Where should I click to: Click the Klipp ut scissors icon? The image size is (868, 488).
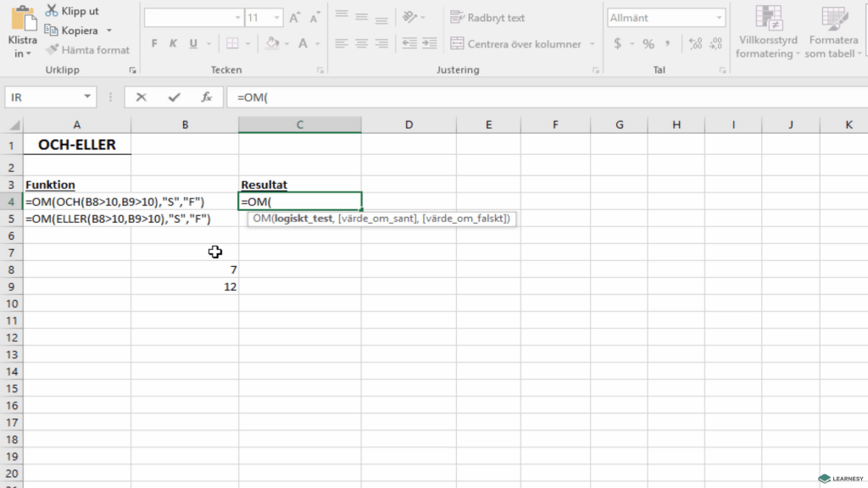(52, 11)
